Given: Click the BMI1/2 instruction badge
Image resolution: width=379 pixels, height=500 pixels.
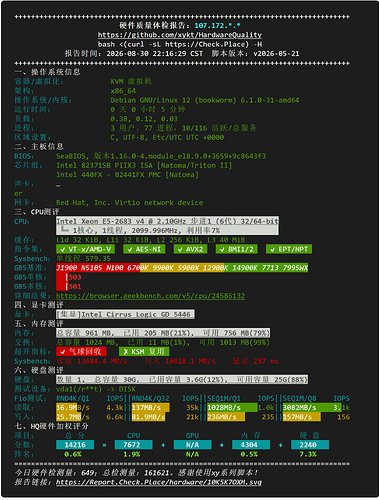Looking at the screenshot, I should point(236,249).
